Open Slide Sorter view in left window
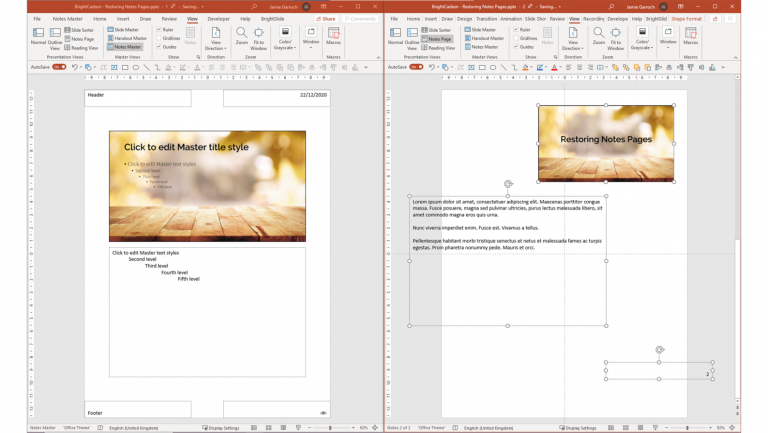This screenshot has width=768, height=433. (79, 30)
